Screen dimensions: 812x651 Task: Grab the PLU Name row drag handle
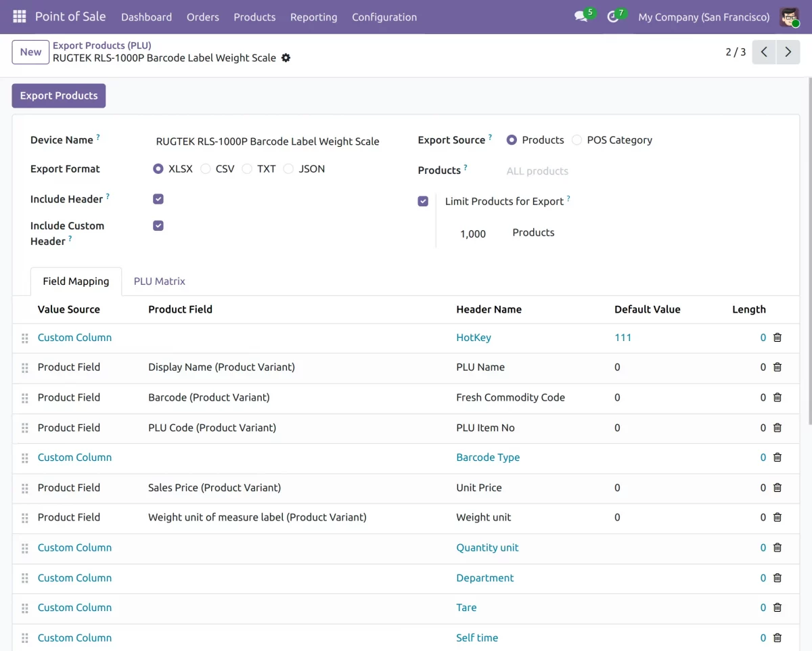(x=25, y=368)
